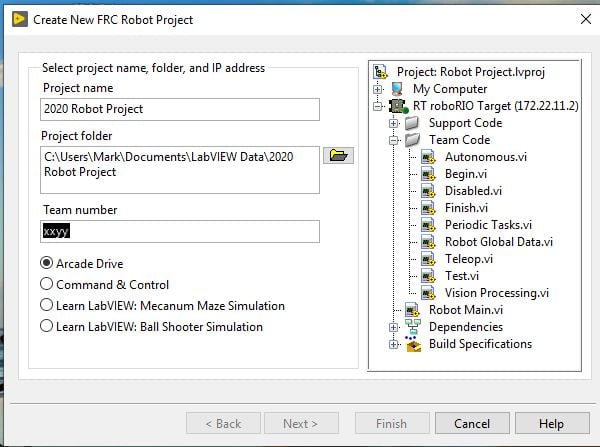Select Robot Main.vi in the tree
The height and width of the screenshot is (447, 600).
pyautogui.click(x=466, y=310)
